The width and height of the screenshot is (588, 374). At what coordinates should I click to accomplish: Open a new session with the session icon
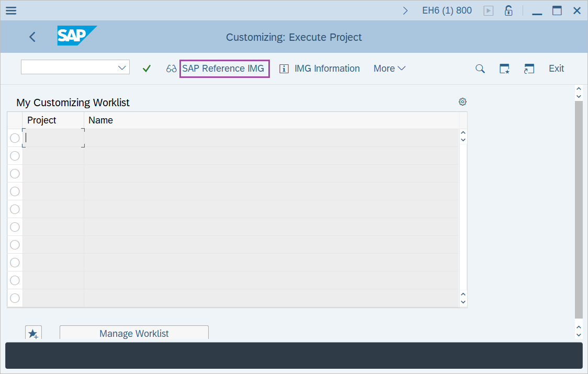click(x=529, y=68)
